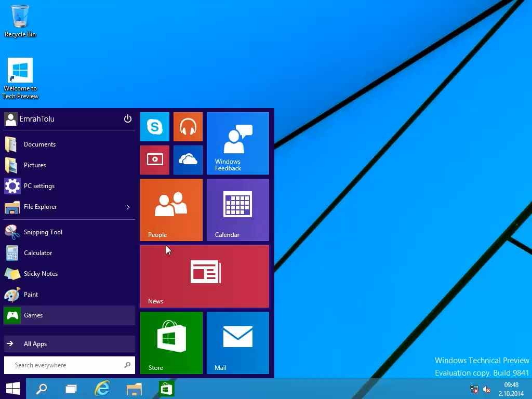Screen dimensions: 532x399
Task: Open Documents from Start menu
Action: tap(69, 144)
